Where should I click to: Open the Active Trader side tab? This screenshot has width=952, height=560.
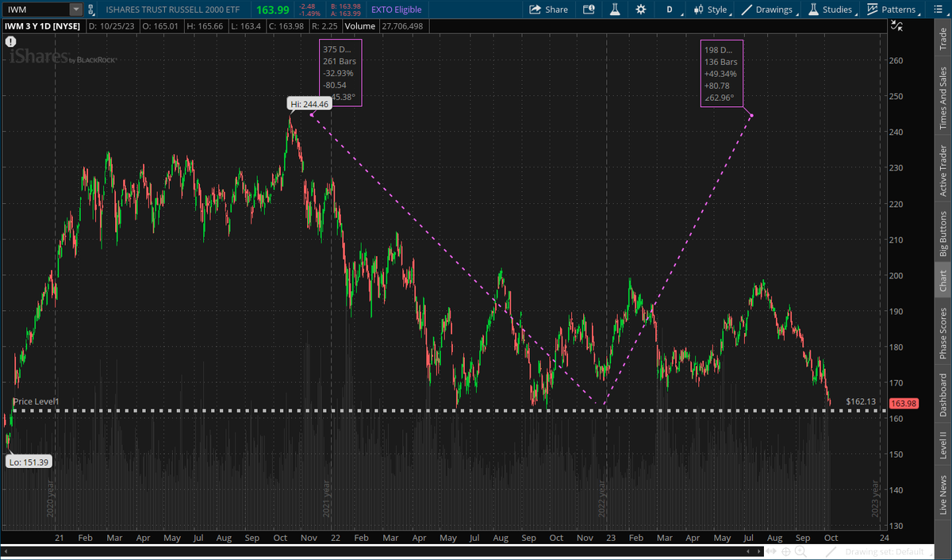point(942,170)
